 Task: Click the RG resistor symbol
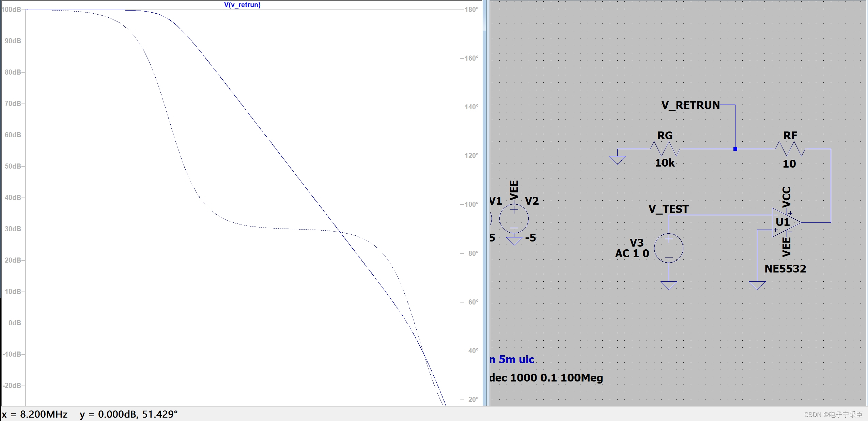click(x=665, y=149)
